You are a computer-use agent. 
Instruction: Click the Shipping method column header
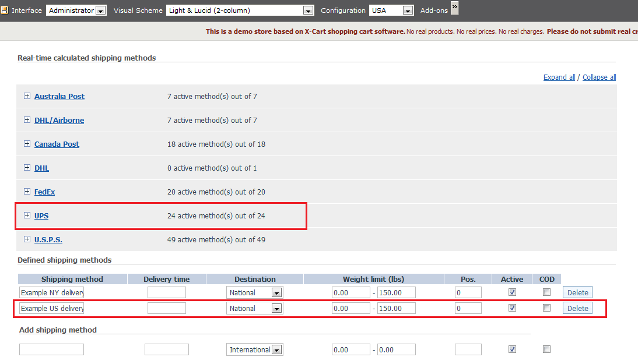(x=72, y=279)
